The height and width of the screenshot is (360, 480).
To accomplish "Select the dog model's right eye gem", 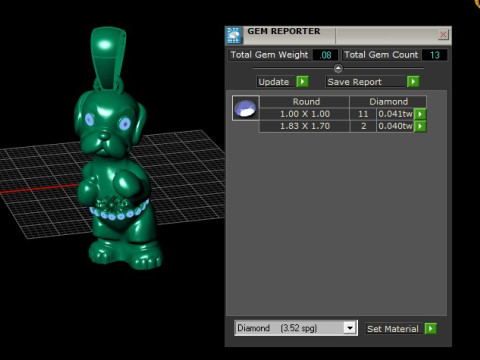I will coord(124,124).
